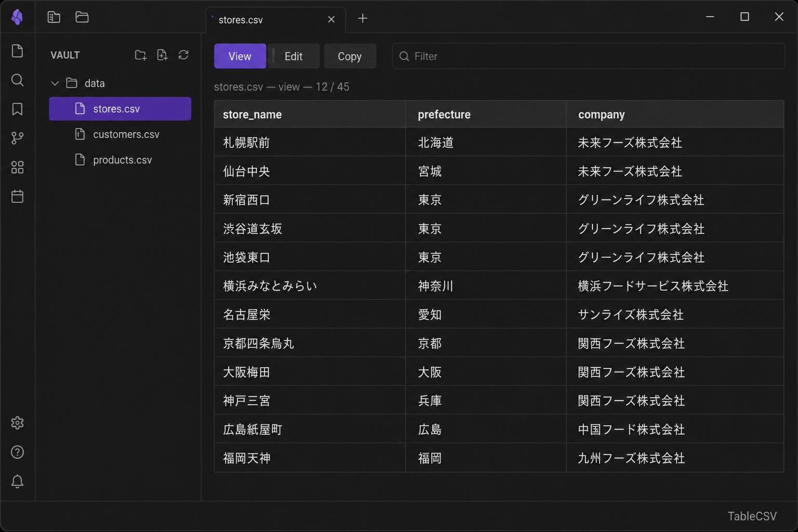The width and height of the screenshot is (798, 532).
Task: Focus the Filter input field
Action: (588, 56)
